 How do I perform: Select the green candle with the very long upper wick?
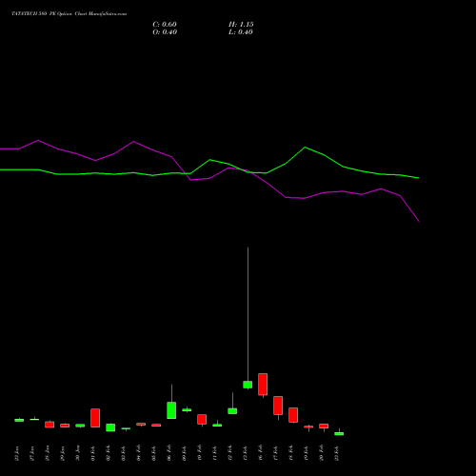(248, 385)
